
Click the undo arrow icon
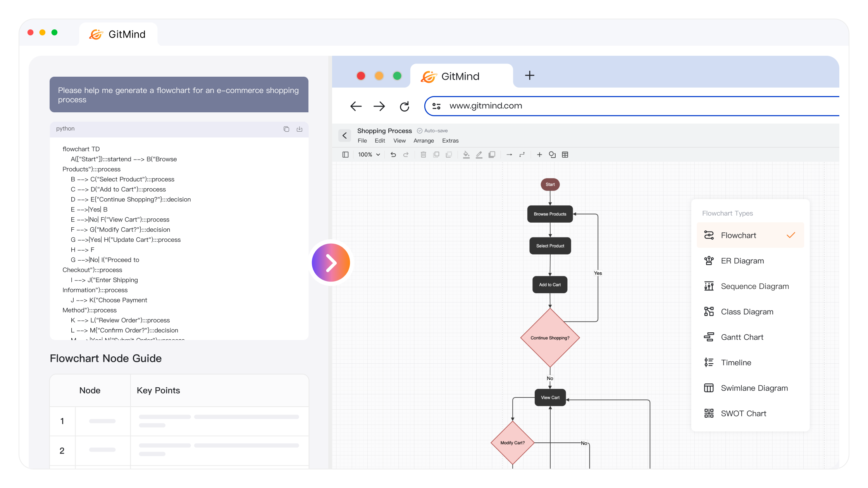(393, 155)
